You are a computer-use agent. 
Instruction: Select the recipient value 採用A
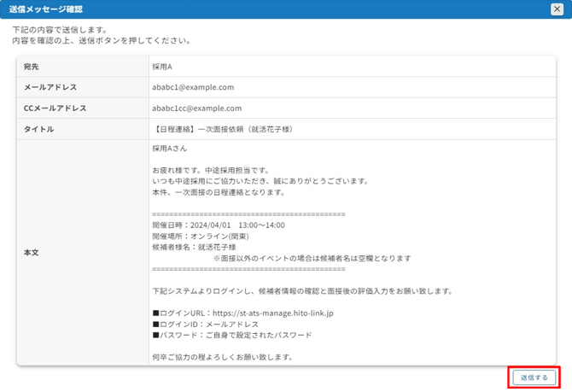[162, 67]
